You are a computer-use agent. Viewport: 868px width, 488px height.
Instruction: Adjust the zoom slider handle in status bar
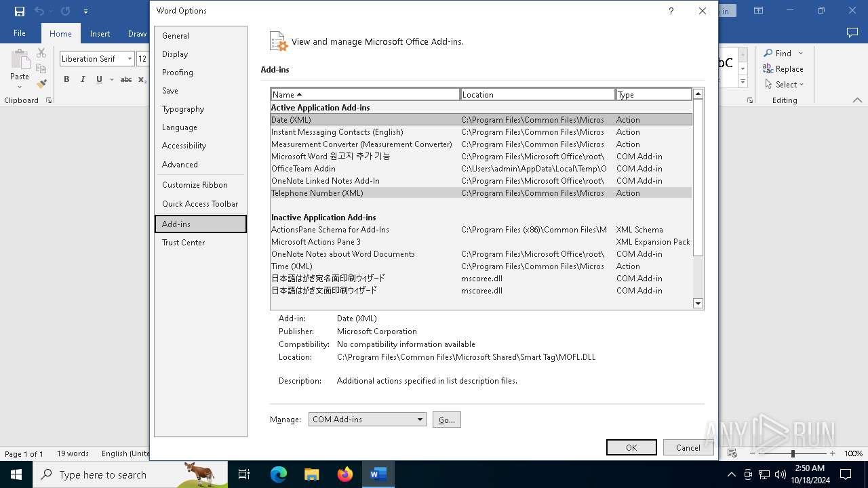click(792, 453)
